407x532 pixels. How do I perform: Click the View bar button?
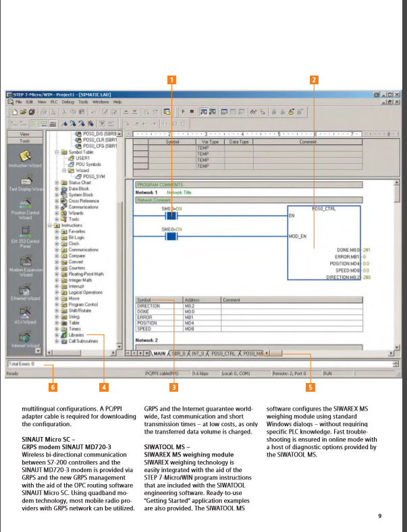[25, 134]
